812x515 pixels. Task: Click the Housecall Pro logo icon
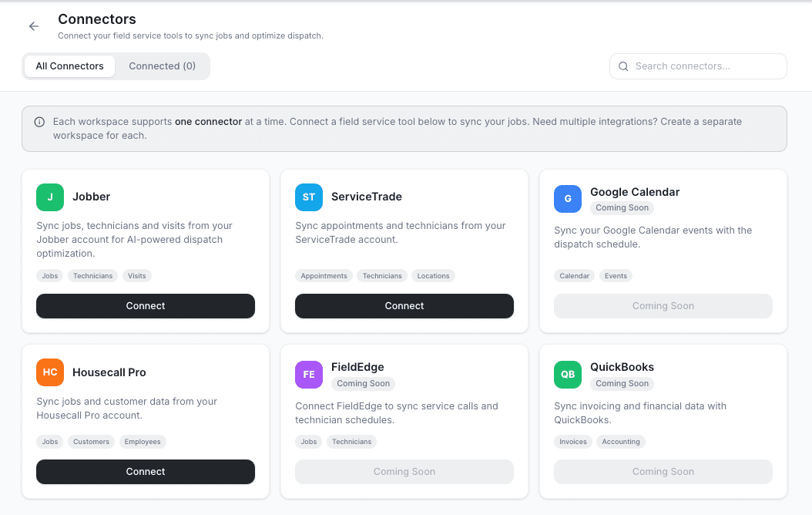click(49, 372)
